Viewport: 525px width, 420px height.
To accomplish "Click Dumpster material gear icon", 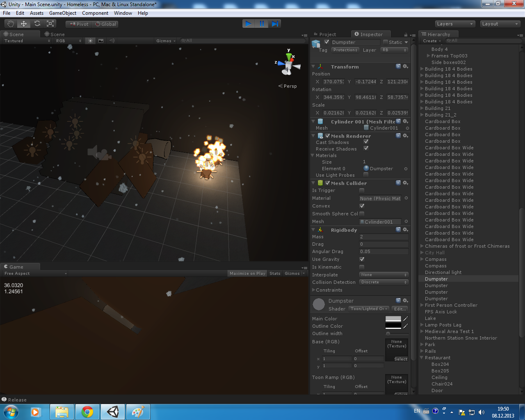I will pyautogui.click(x=405, y=301).
